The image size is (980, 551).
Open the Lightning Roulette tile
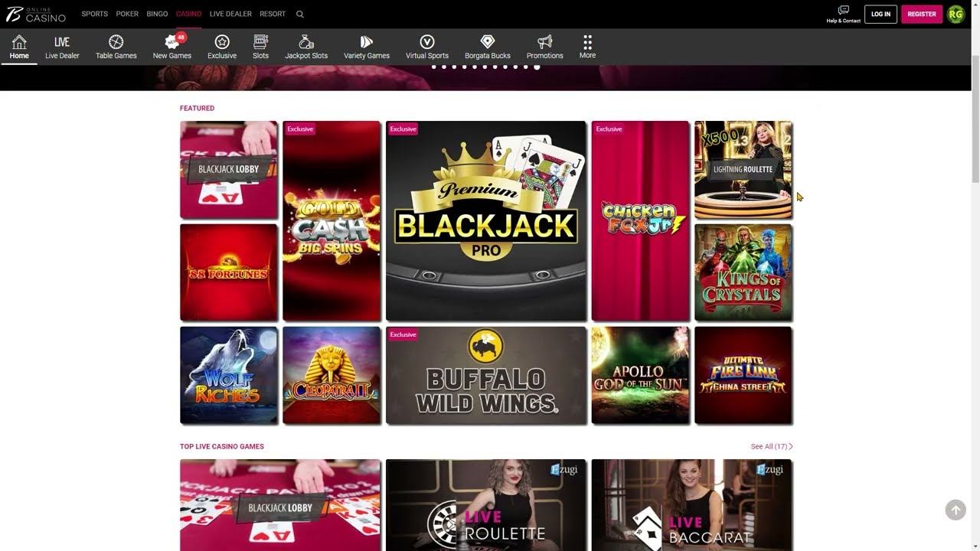pos(743,169)
